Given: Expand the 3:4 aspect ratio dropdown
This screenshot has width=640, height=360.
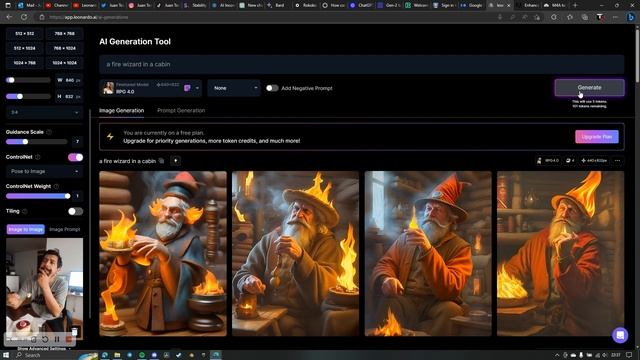Looking at the screenshot, I should pos(44,112).
